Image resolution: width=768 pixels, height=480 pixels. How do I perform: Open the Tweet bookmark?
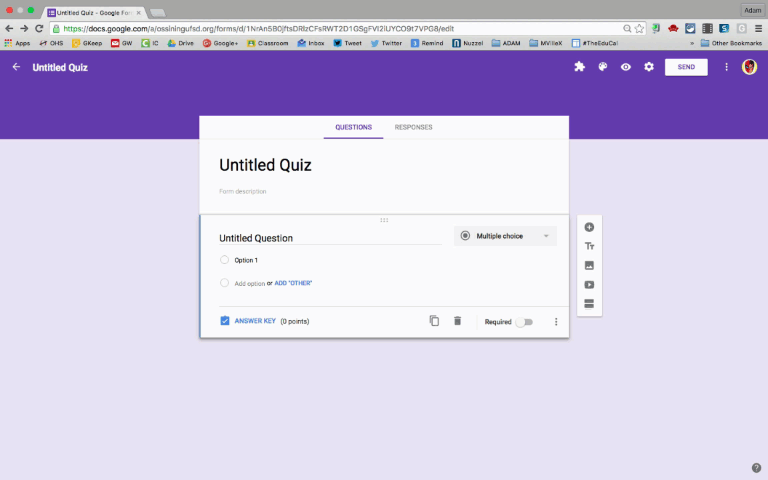[x=347, y=43]
